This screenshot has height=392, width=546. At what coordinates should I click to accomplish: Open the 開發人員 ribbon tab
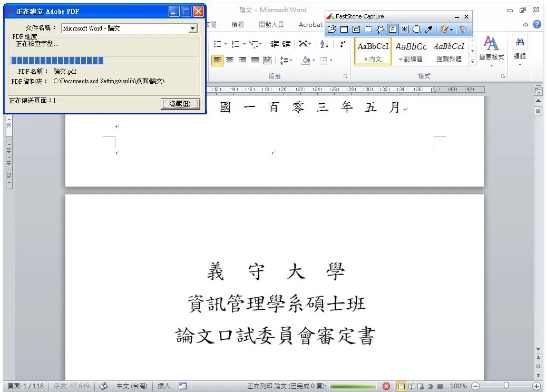271,24
